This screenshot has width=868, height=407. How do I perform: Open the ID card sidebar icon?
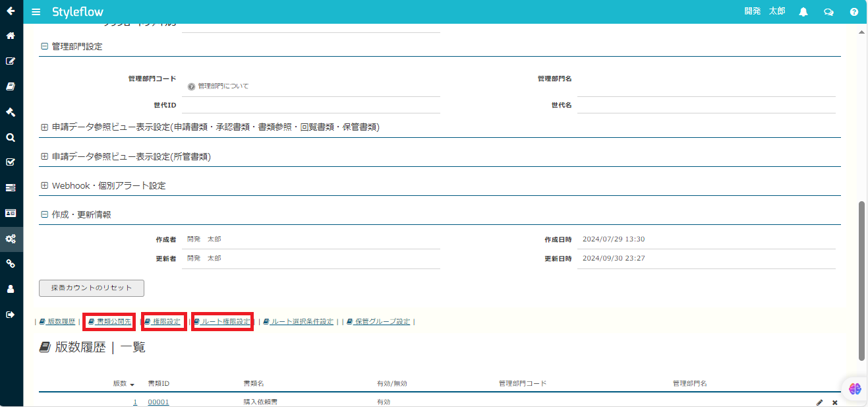(x=11, y=213)
